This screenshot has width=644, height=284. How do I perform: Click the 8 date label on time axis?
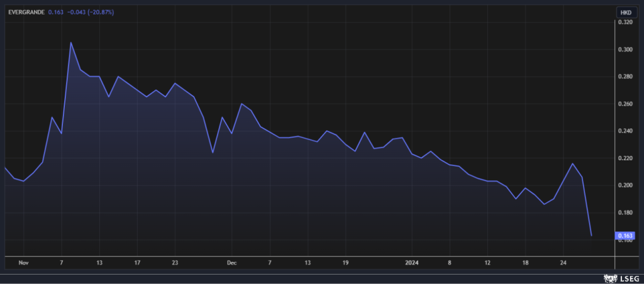[450, 263]
